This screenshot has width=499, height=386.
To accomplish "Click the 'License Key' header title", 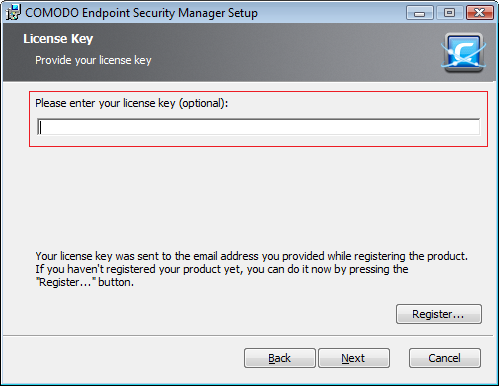I will (x=58, y=39).
